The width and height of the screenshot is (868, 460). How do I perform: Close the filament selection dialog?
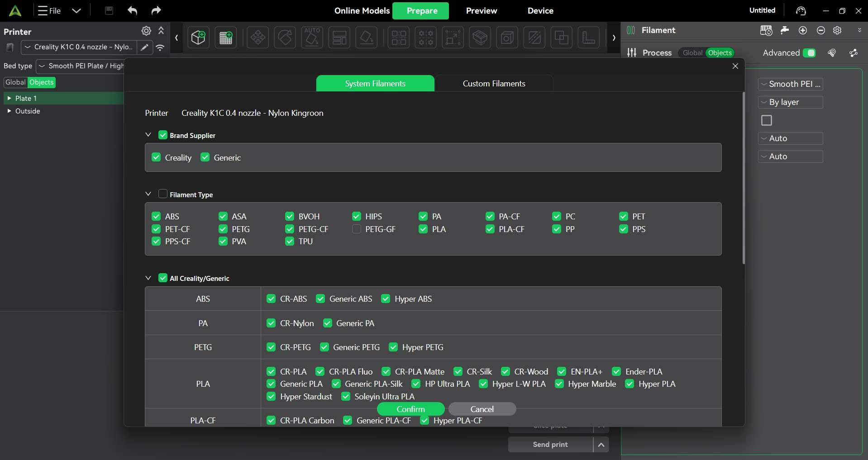[735, 66]
